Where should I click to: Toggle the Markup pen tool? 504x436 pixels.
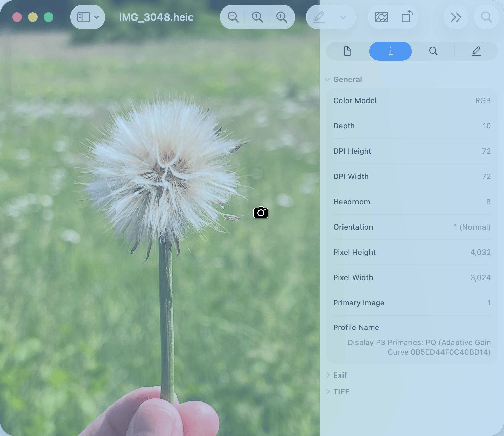pyautogui.click(x=319, y=17)
